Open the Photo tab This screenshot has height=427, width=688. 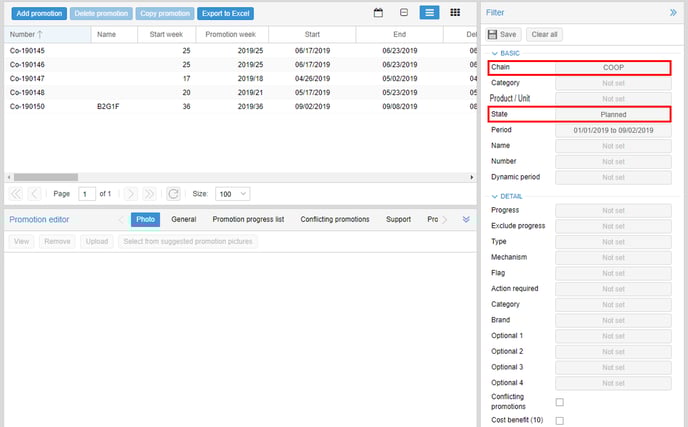click(x=145, y=219)
